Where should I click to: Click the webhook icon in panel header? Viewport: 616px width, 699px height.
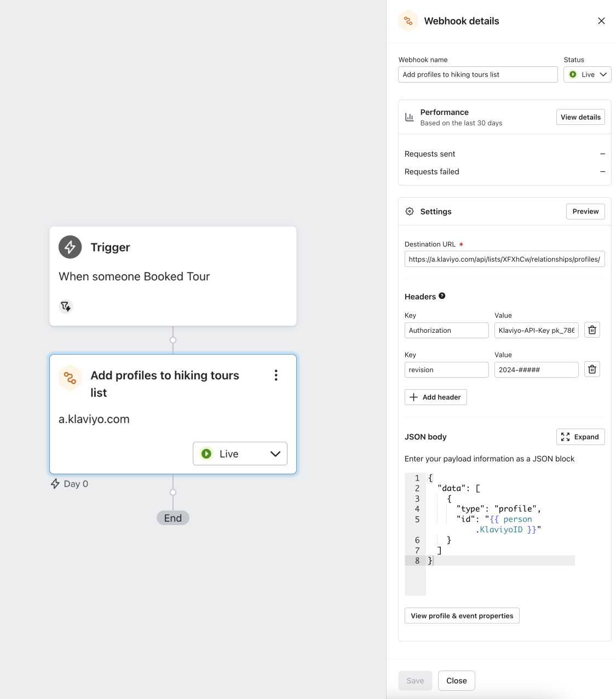[408, 21]
